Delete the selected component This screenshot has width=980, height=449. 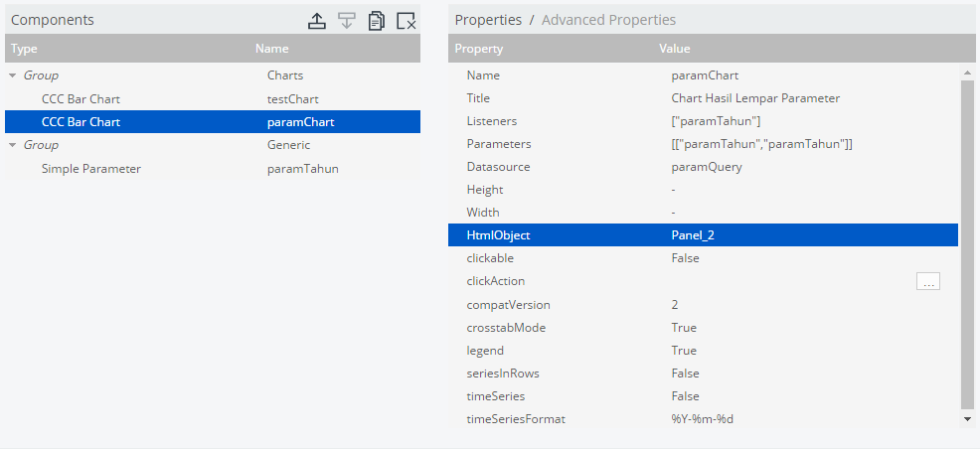(x=406, y=21)
